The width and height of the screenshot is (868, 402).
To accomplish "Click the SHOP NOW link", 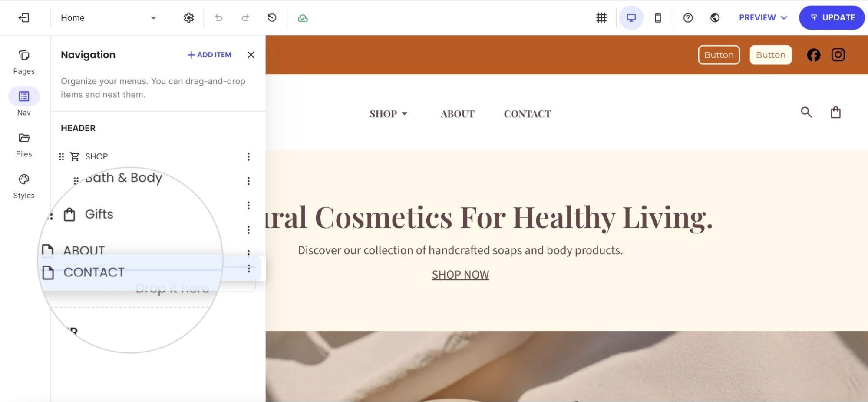I will 460,275.
